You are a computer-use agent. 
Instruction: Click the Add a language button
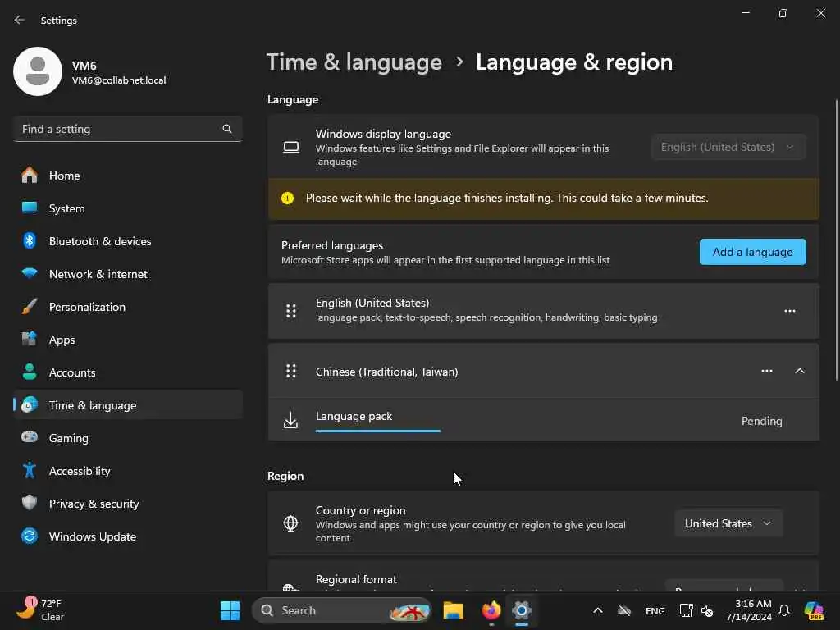753,252
